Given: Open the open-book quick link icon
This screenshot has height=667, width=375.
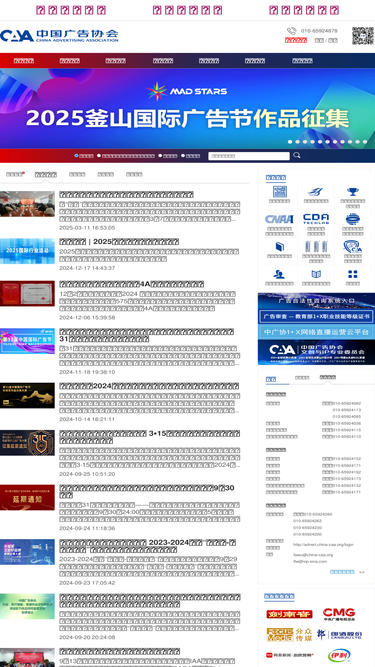Looking at the screenshot, I should point(316,274).
